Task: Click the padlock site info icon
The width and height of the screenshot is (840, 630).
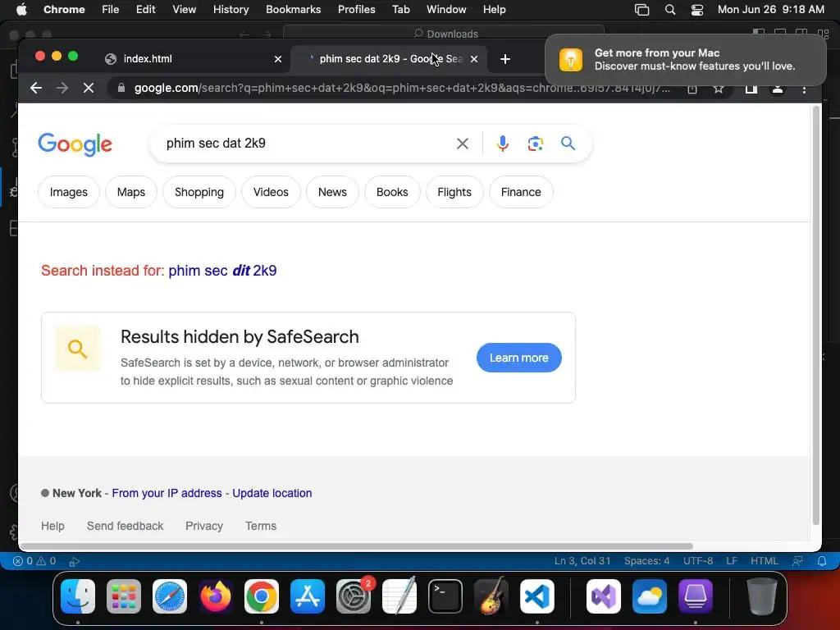Action: click(121, 88)
